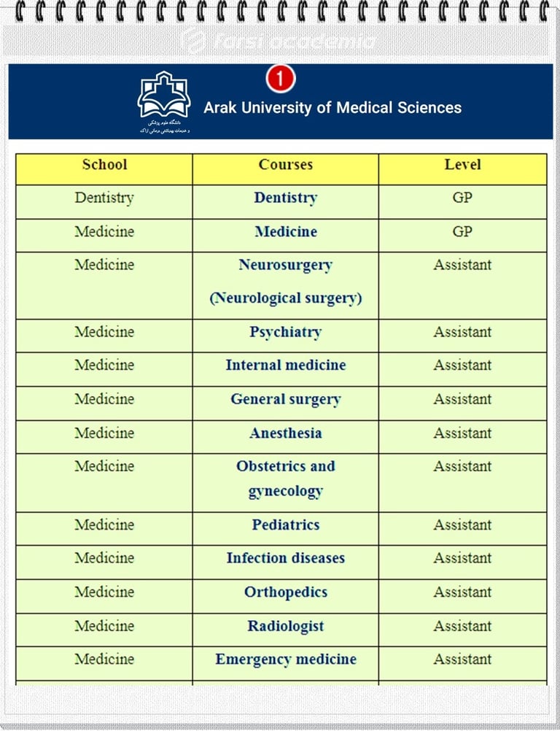Click the School column header

[104, 165]
